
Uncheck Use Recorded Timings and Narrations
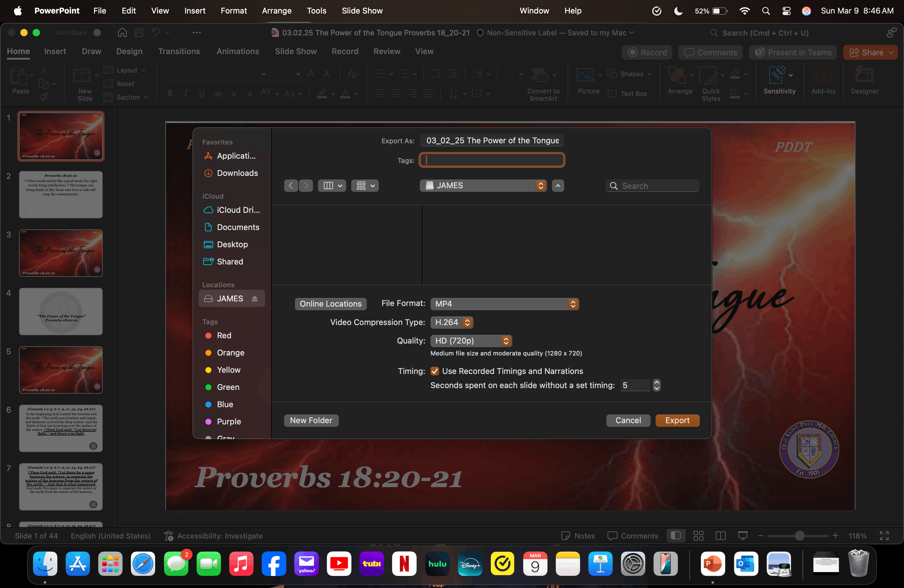pos(434,371)
